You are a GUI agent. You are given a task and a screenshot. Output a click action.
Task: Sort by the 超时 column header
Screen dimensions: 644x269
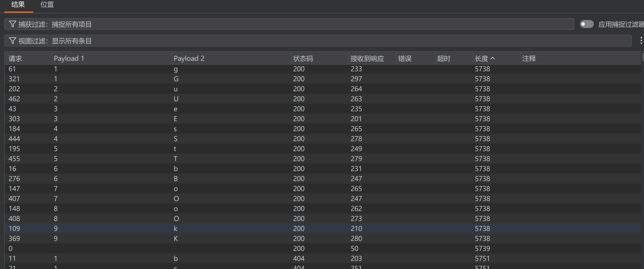coord(454,58)
